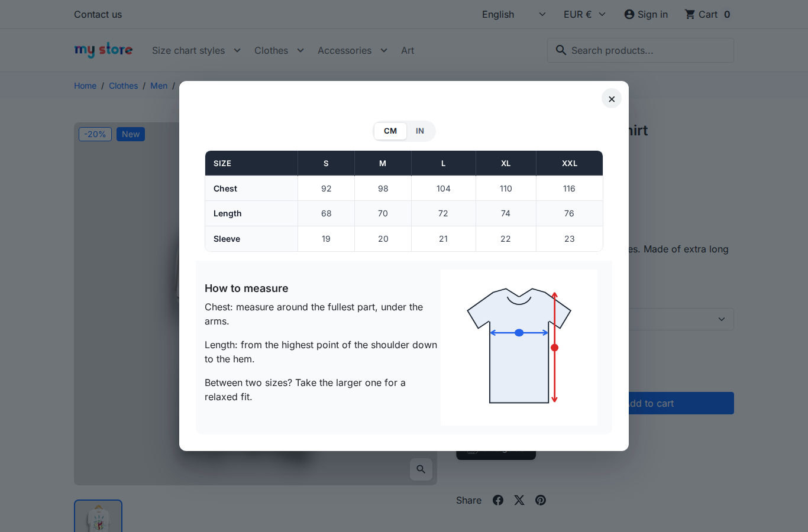Click the Contact us link

pyautogui.click(x=98, y=14)
